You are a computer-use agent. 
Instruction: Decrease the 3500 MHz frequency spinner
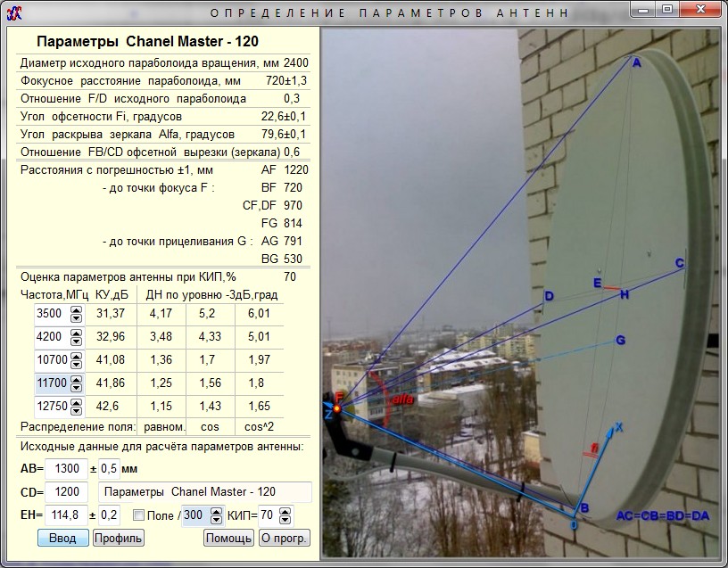(76, 317)
